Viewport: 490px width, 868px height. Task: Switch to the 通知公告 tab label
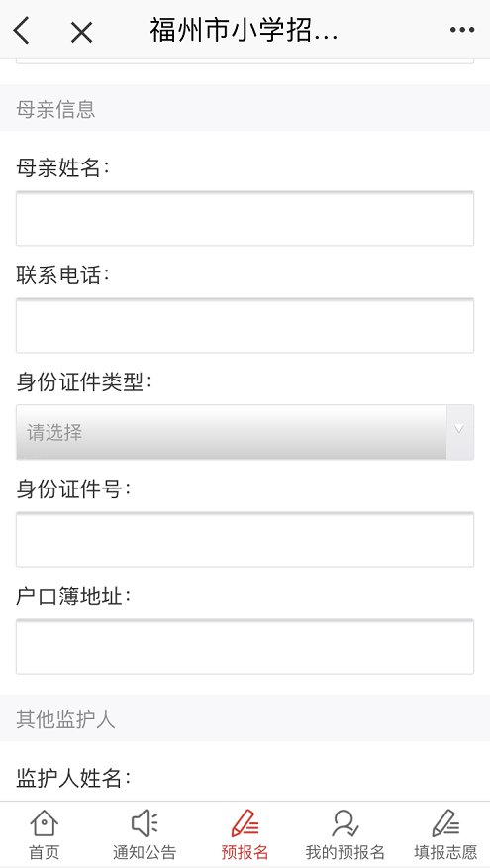click(x=145, y=851)
